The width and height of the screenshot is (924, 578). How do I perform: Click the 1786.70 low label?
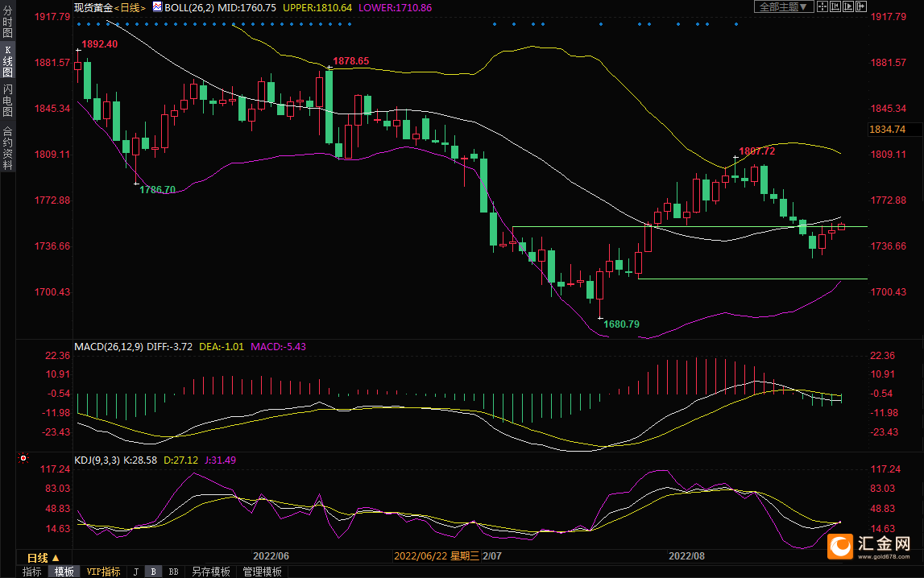[x=157, y=189]
